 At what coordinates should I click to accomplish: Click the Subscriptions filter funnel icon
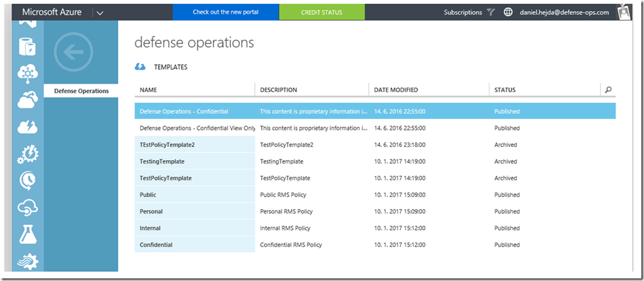[491, 12]
